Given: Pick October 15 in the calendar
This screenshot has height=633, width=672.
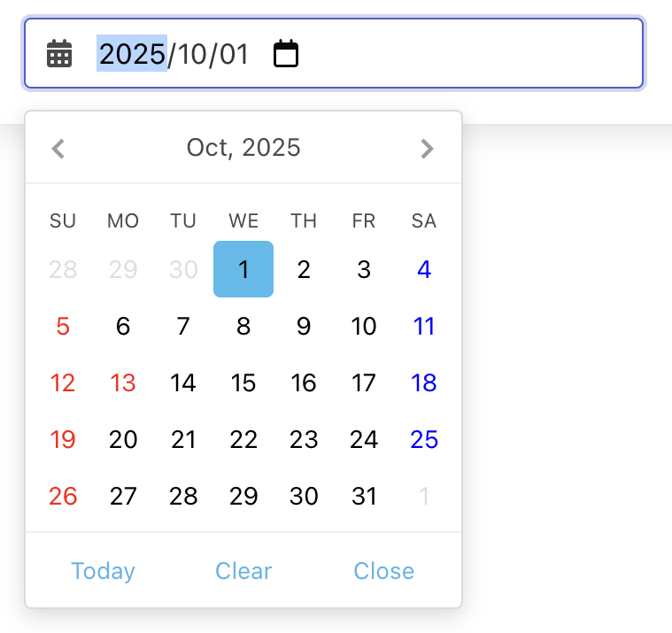Looking at the screenshot, I should [243, 383].
